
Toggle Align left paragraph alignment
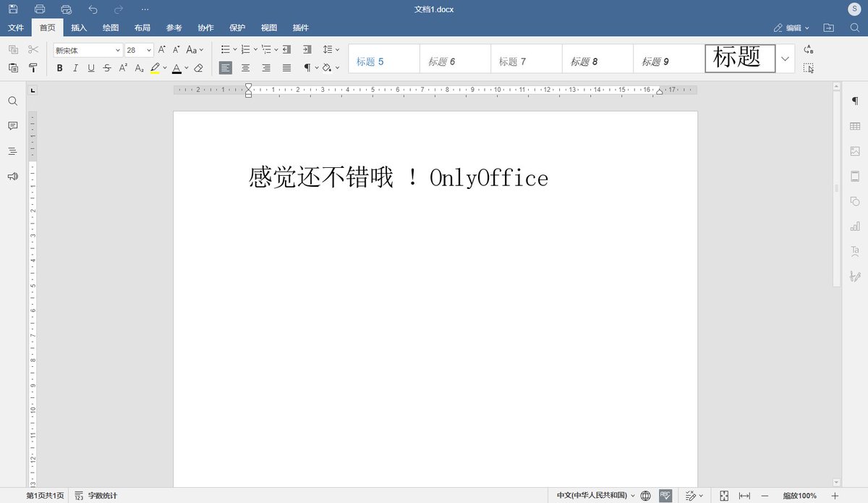click(226, 68)
